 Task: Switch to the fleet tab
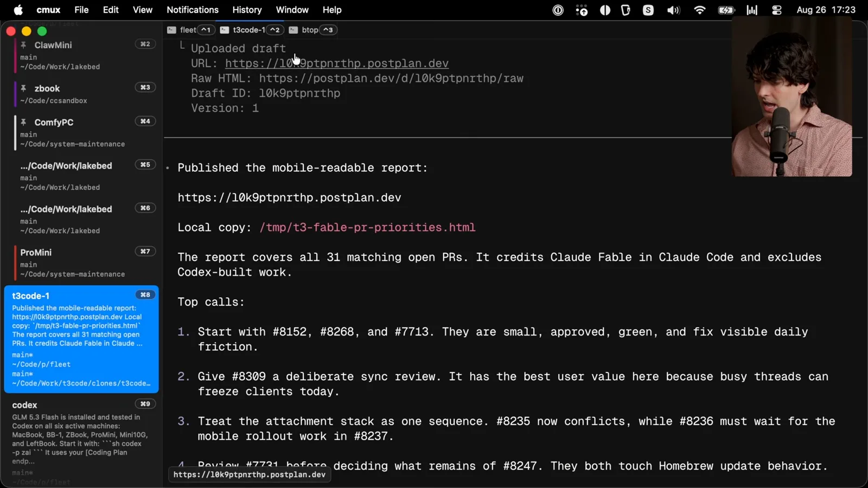(x=190, y=30)
